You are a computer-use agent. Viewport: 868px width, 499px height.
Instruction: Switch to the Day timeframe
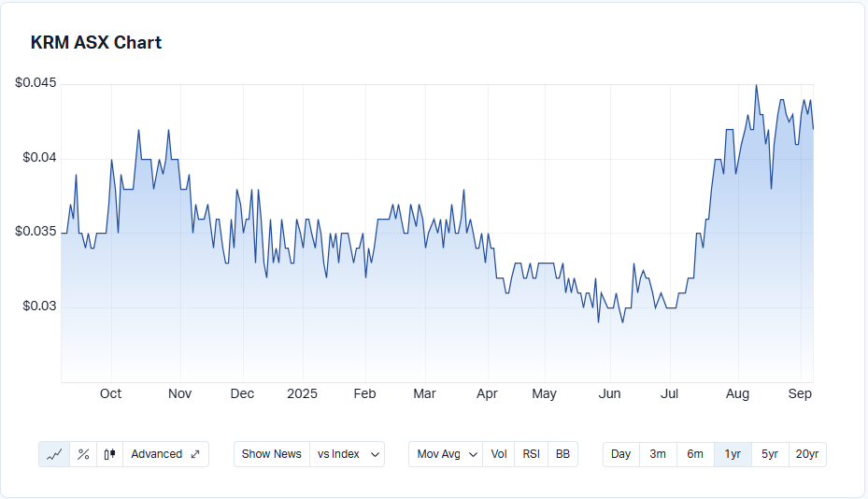620,454
